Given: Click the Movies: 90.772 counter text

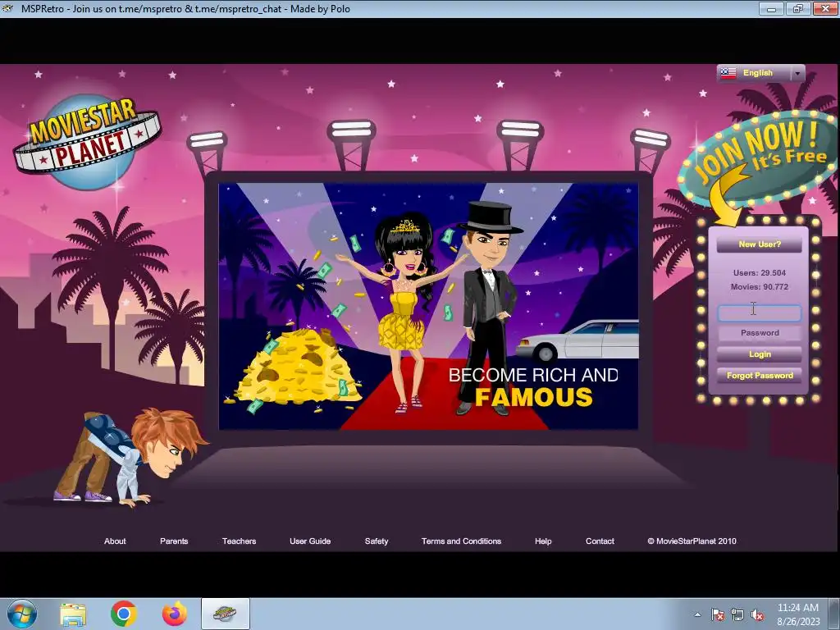Looking at the screenshot, I should (759, 286).
